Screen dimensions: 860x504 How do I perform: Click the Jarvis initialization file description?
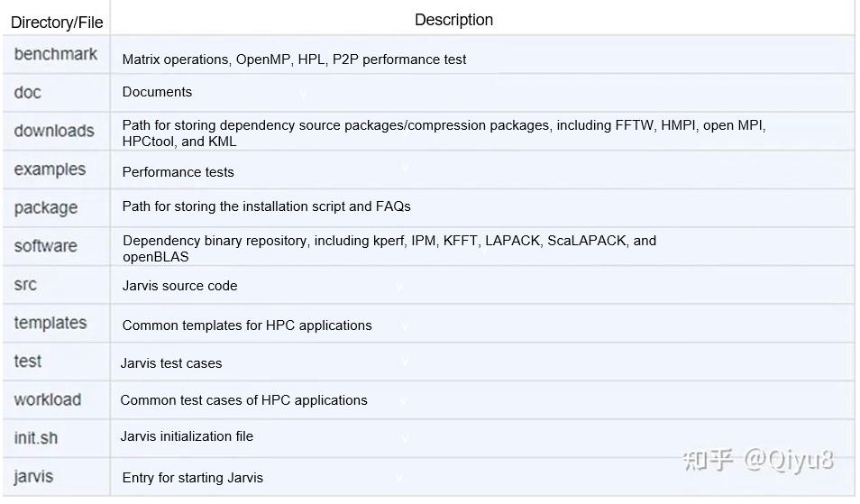pyautogui.click(x=187, y=436)
